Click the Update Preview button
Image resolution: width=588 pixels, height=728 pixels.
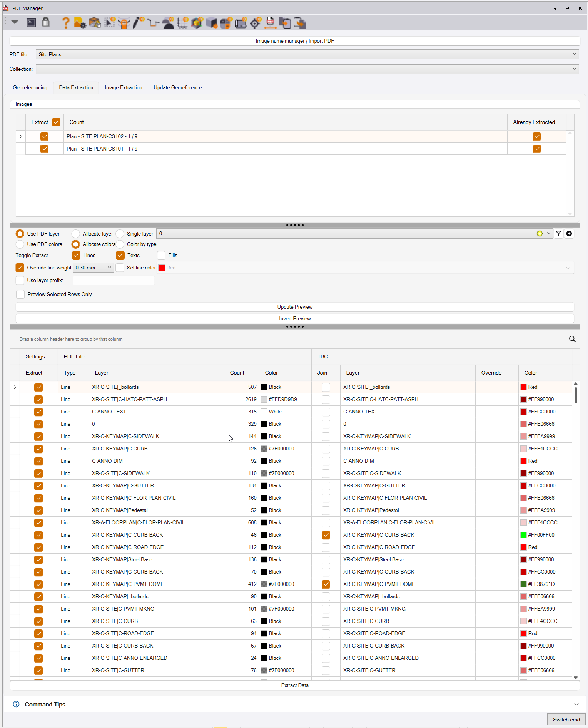(x=295, y=307)
